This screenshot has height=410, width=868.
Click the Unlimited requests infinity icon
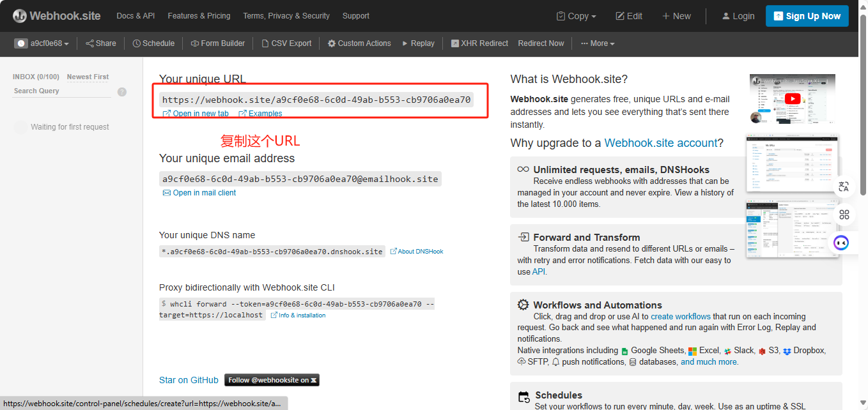pos(523,169)
